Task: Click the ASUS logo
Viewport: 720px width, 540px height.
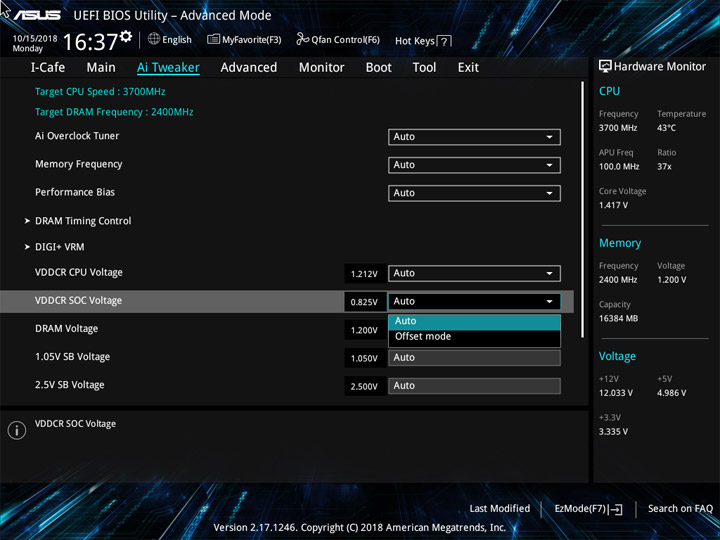Action: click(37, 15)
